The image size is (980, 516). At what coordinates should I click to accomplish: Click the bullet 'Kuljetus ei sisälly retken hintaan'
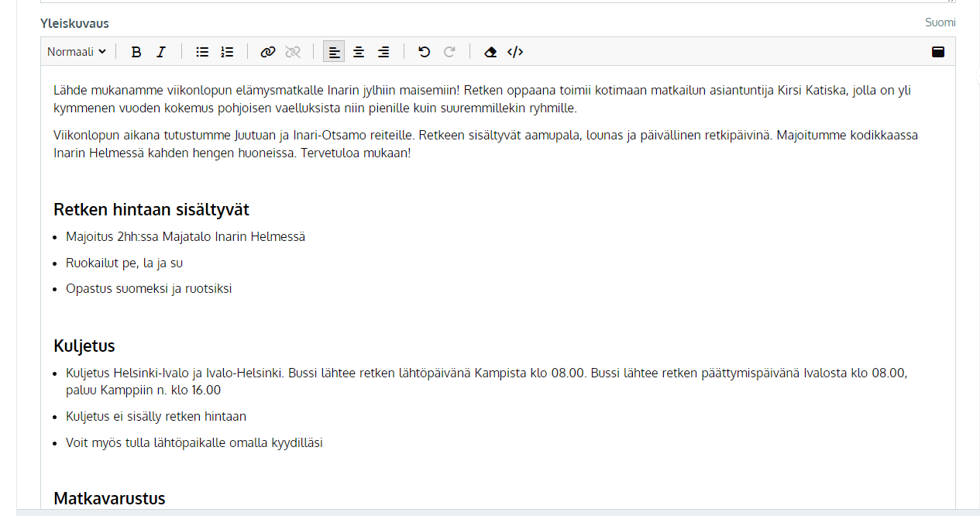pos(156,416)
